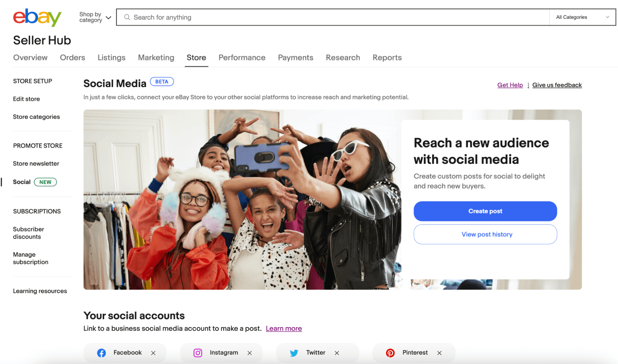Click the Twitter bird icon
The height and width of the screenshot is (364, 618).
click(x=294, y=353)
